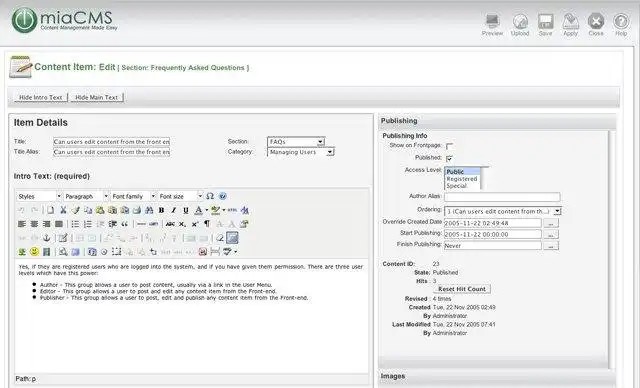This screenshot has width=640, height=388.
Task: Click the miaCMS logo
Action: tap(64, 20)
